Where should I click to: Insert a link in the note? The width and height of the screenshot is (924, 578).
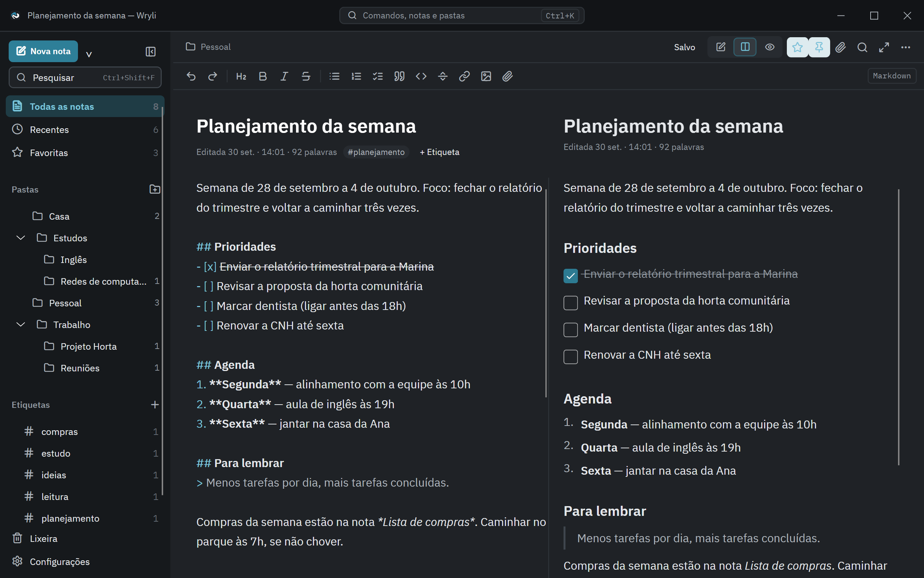point(464,76)
